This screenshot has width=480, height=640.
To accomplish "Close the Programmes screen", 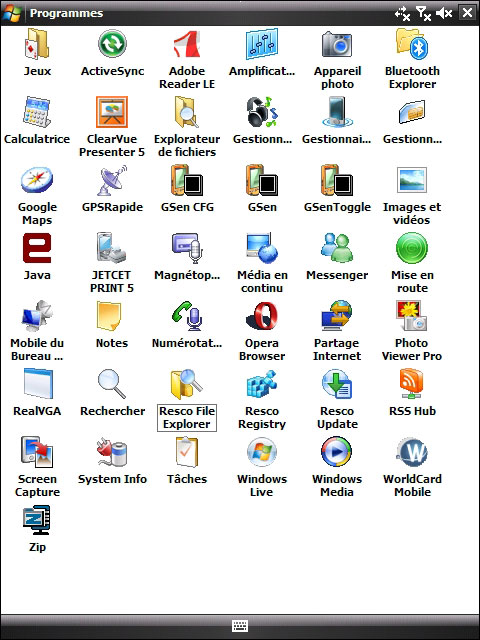I will 467,13.
